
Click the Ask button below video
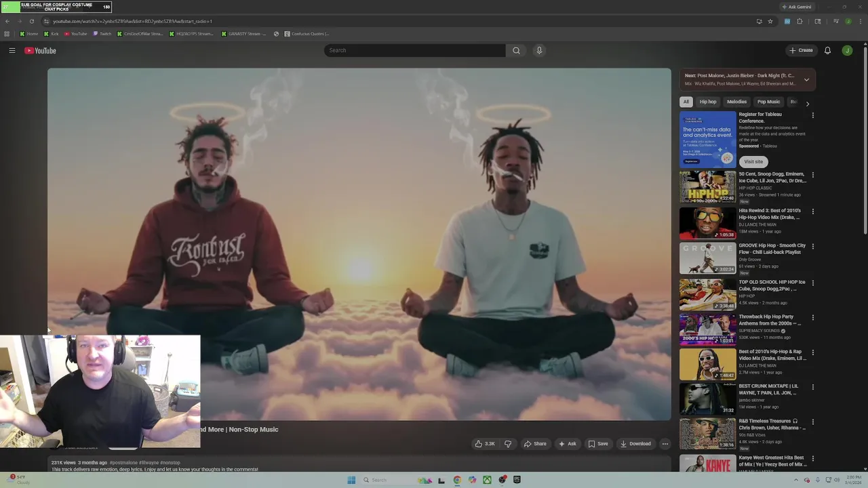(567, 444)
